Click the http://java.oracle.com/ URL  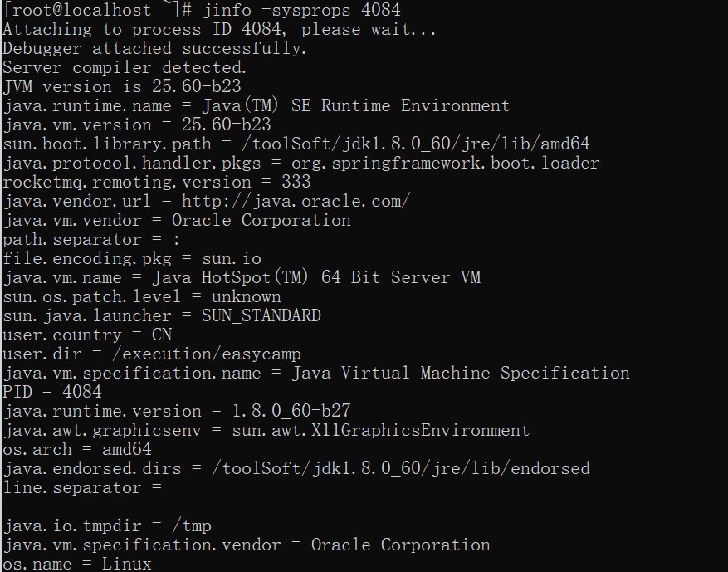[x=296, y=202]
